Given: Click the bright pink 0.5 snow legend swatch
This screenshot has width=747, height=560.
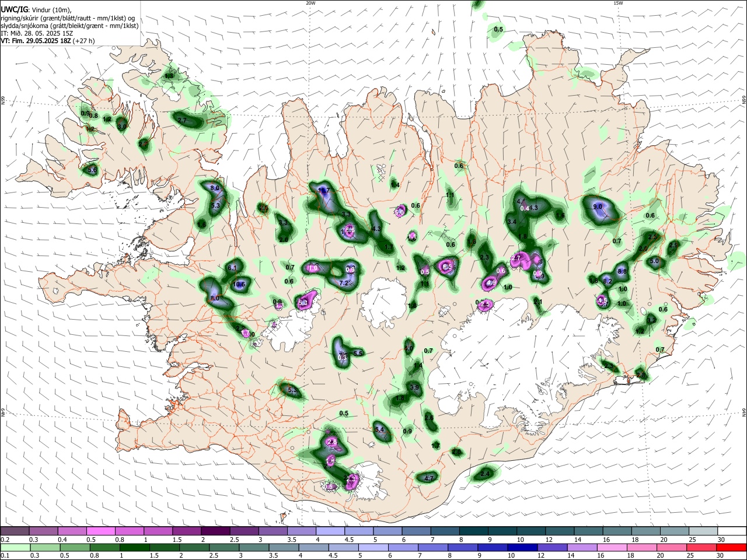Looking at the screenshot, I should click(100, 531).
